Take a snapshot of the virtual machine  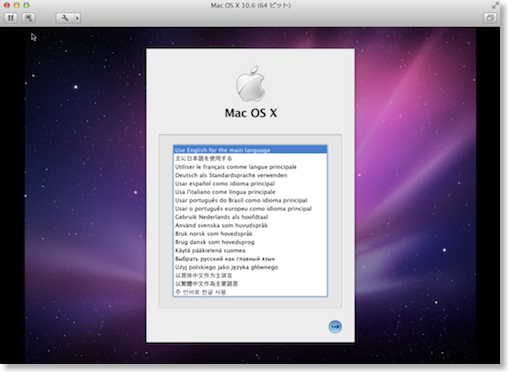click(x=29, y=18)
